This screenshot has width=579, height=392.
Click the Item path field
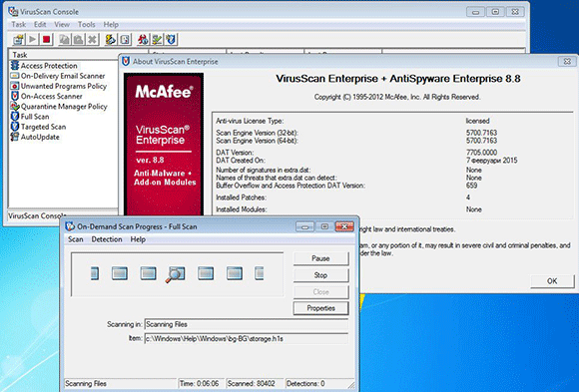click(x=247, y=338)
